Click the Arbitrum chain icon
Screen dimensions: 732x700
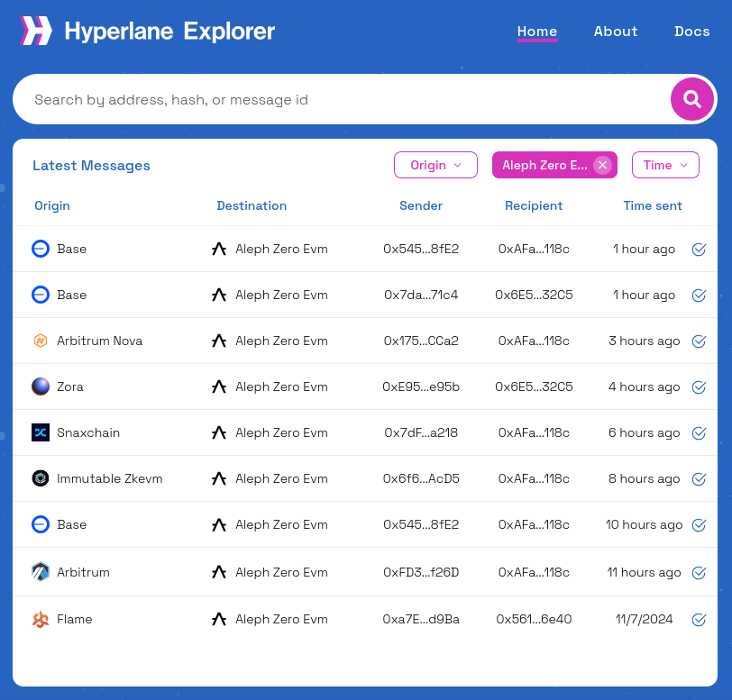[41, 572]
